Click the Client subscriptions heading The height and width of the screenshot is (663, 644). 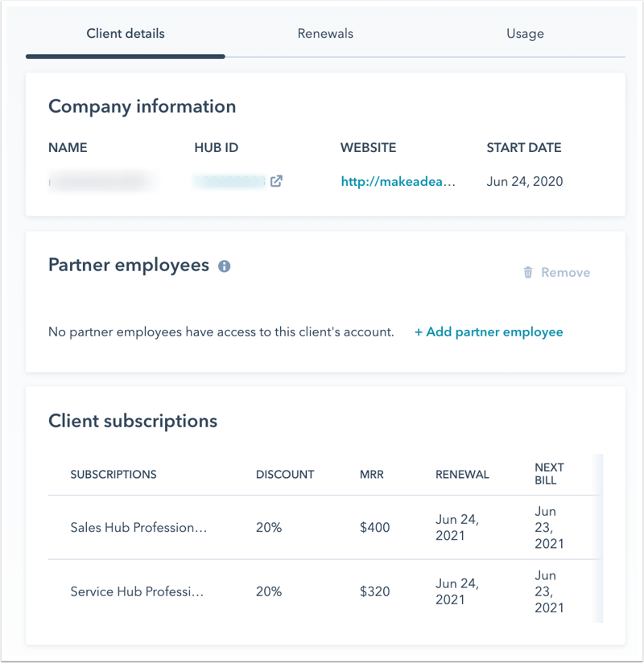point(133,421)
